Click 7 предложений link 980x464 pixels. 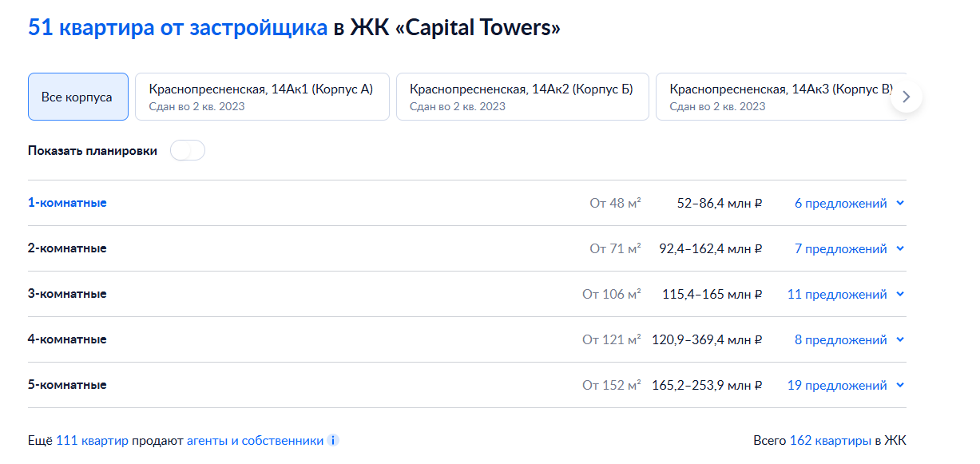[840, 248]
